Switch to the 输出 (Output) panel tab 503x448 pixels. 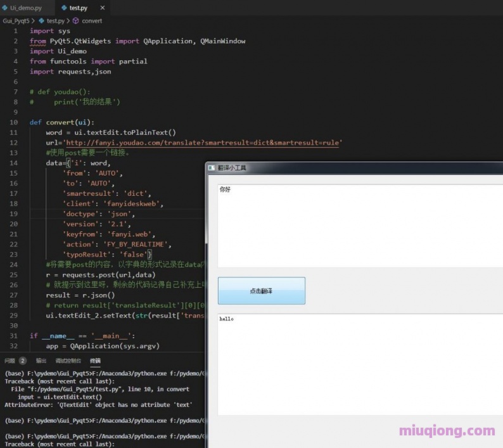coord(41,361)
